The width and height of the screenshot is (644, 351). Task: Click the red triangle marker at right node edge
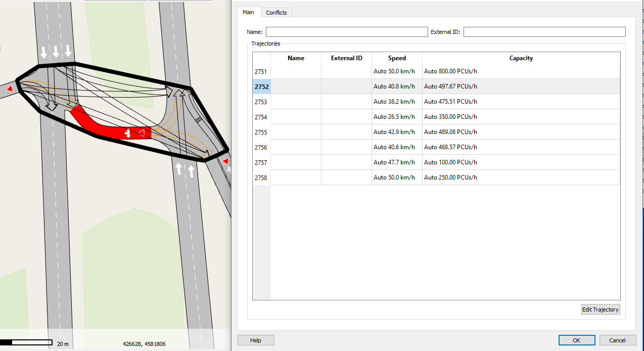pos(225,161)
